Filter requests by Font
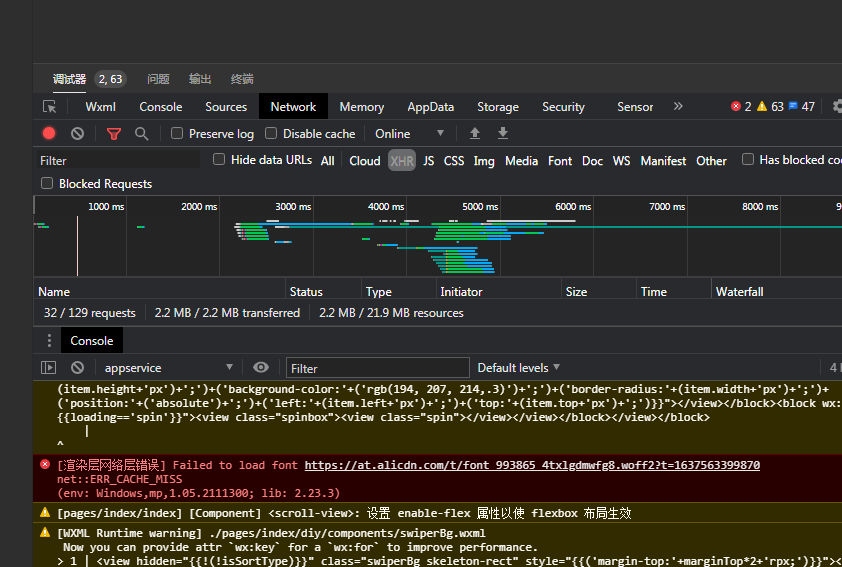 560,161
